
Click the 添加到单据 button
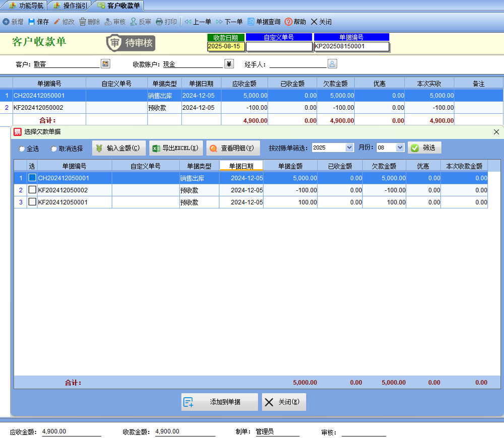click(219, 402)
